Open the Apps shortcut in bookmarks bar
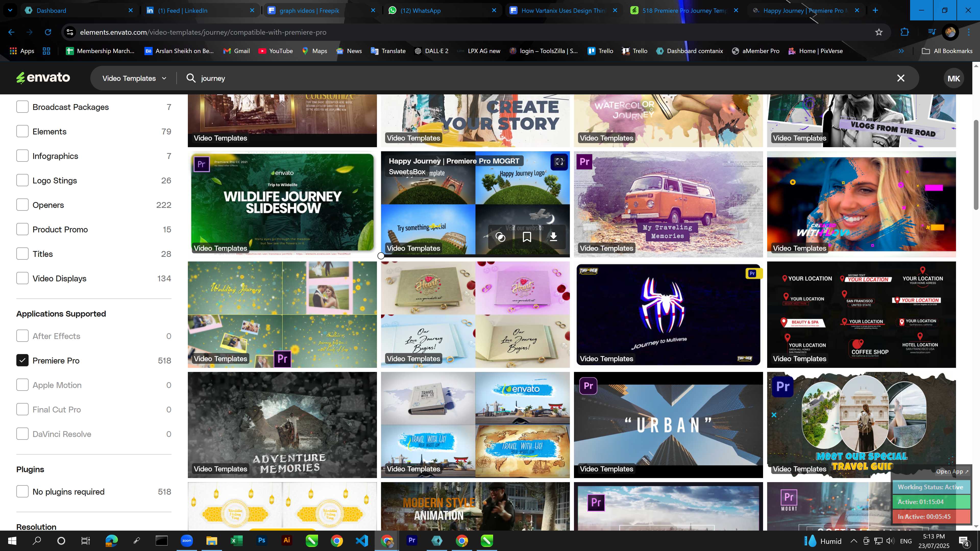 tap(22, 51)
